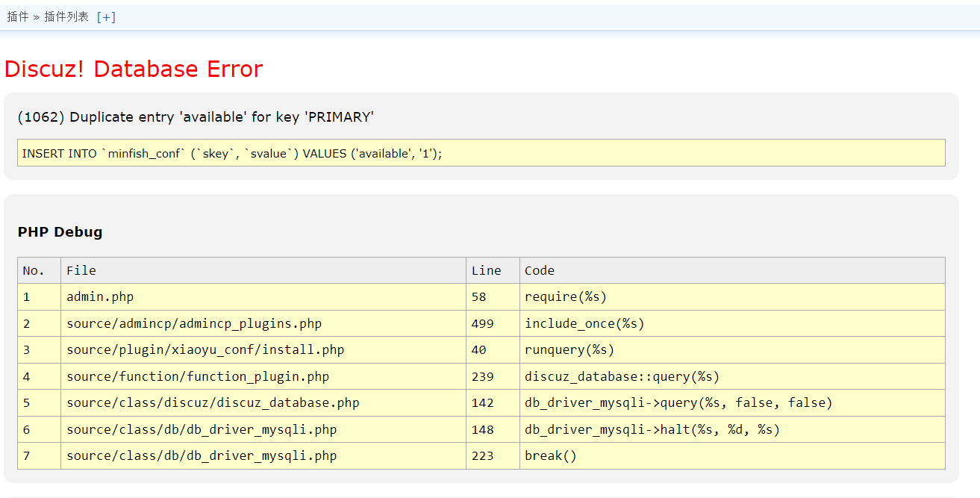Image resolution: width=980 pixels, height=498 pixels.
Task: Select the 插件列表 breadcrumb text
Action: [x=66, y=16]
